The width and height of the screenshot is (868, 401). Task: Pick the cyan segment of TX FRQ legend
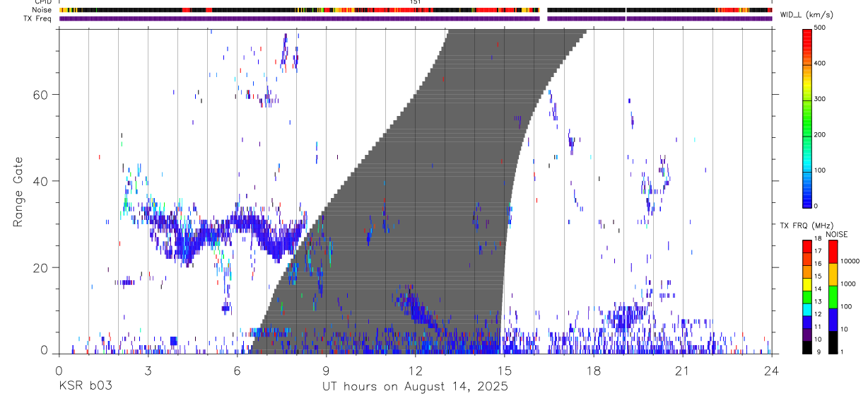807,310
